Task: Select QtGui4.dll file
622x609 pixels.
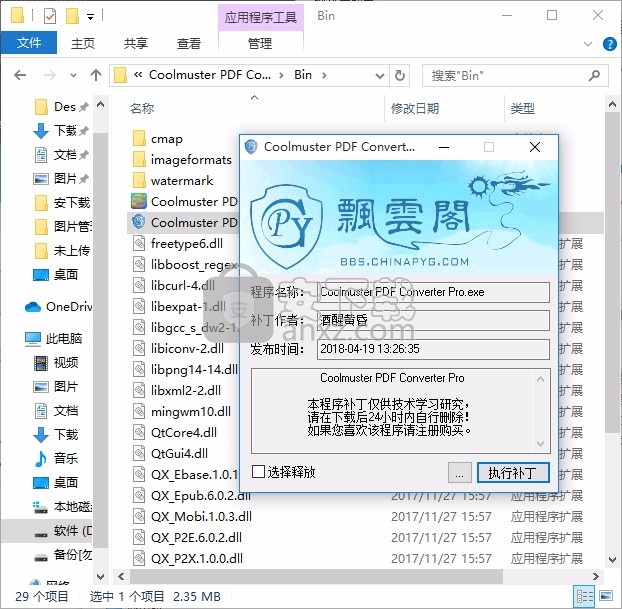Action: pos(179,453)
